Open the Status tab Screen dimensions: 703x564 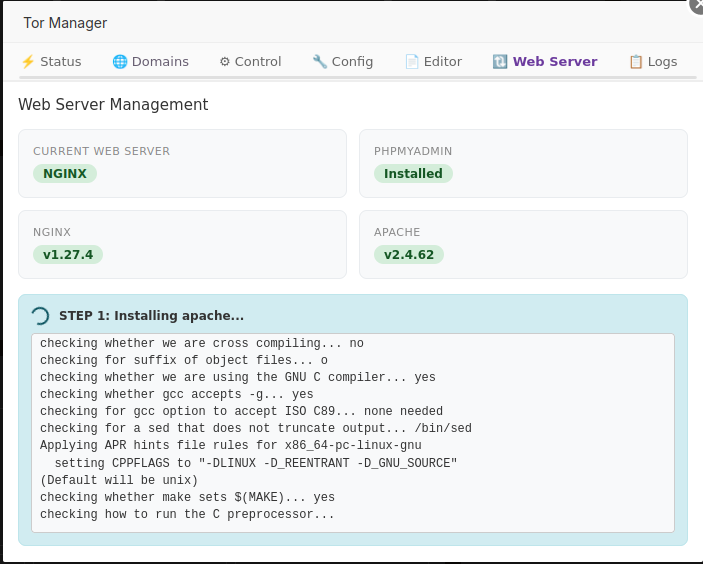pos(52,61)
